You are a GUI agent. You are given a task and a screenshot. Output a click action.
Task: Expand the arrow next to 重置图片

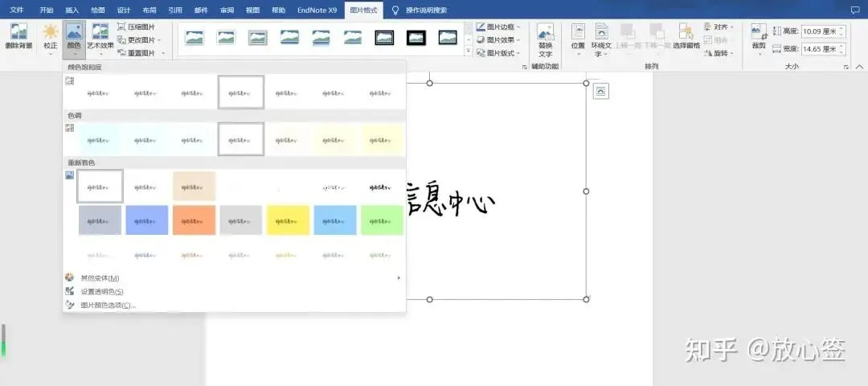tap(163, 53)
